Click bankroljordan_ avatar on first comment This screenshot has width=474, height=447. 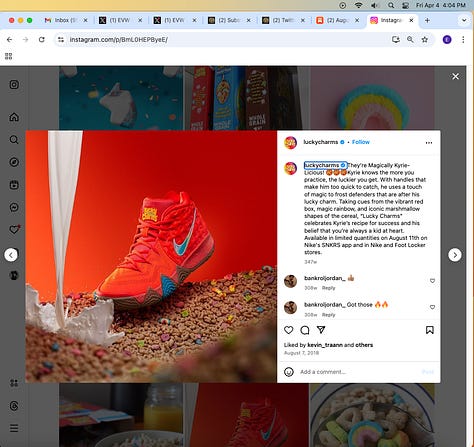(290, 281)
